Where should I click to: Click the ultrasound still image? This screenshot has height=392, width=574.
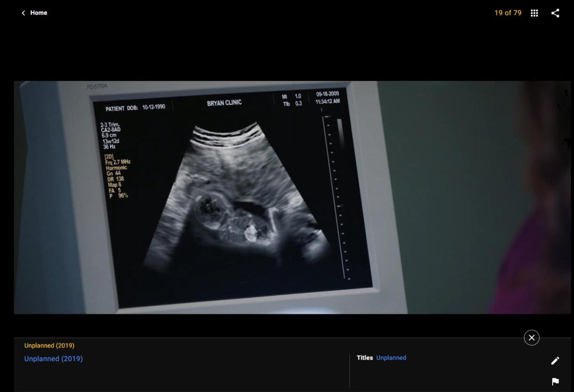(x=292, y=197)
